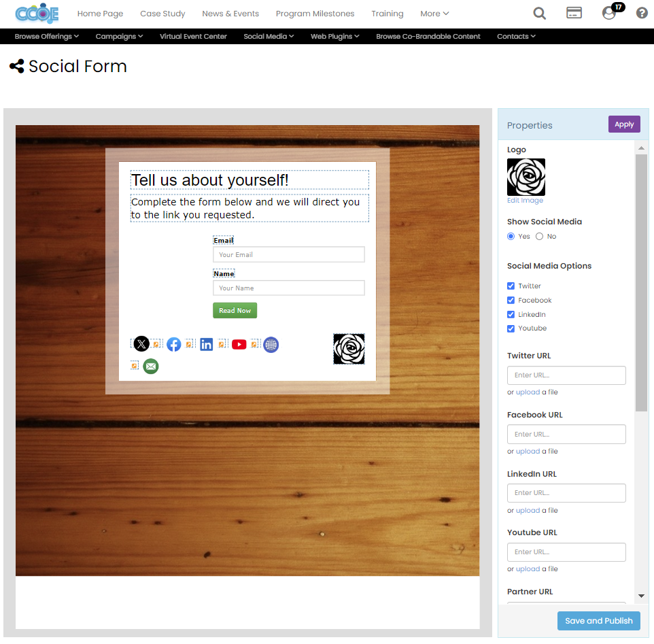Open the Training menu item
The image size is (654, 644).
388,14
